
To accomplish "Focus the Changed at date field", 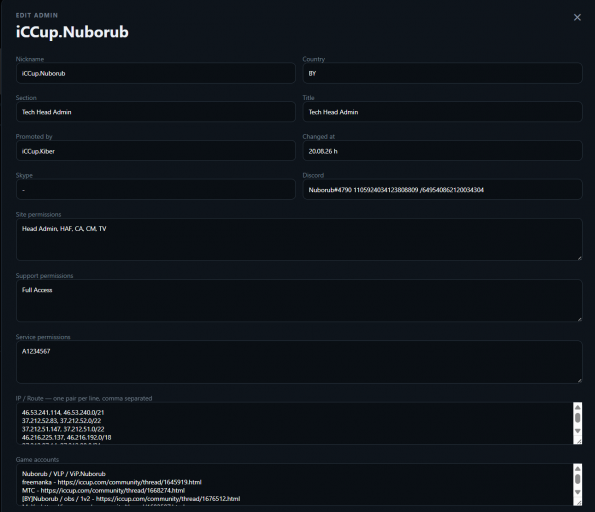I will pyautogui.click(x=442, y=151).
